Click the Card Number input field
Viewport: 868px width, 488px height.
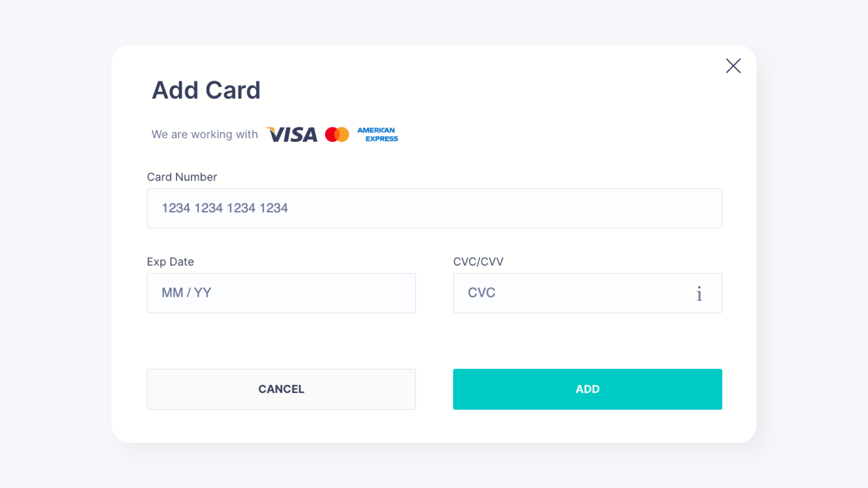[434, 208]
